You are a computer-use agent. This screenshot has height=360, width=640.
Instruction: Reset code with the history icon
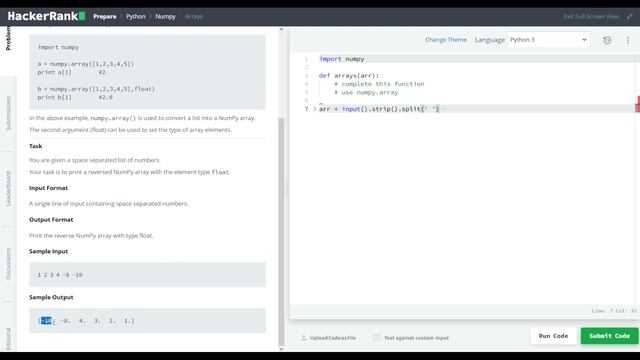(x=607, y=40)
